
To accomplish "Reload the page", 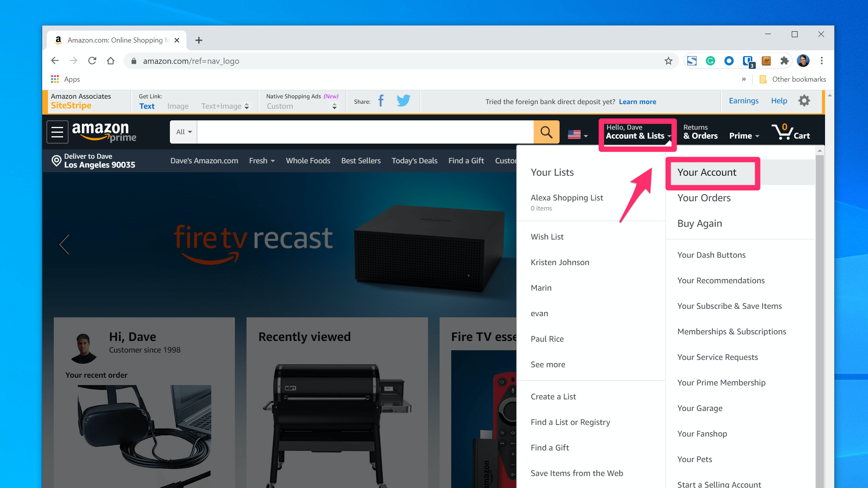I will pyautogui.click(x=92, y=61).
